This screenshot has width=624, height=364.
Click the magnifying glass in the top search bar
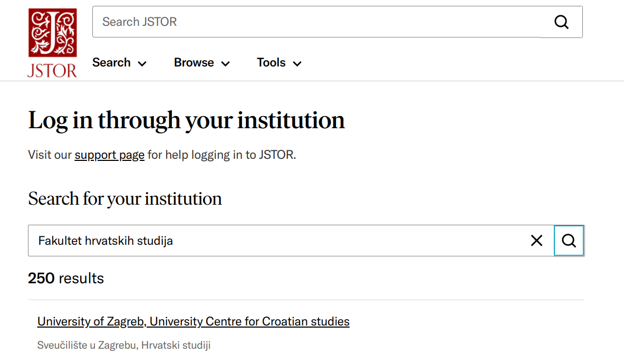pyautogui.click(x=561, y=22)
